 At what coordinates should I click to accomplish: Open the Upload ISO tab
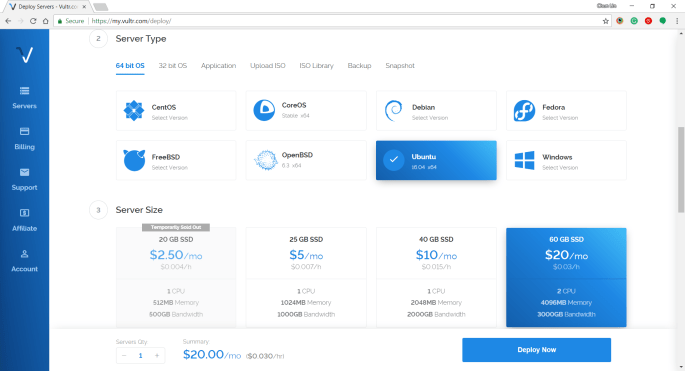click(268, 66)
